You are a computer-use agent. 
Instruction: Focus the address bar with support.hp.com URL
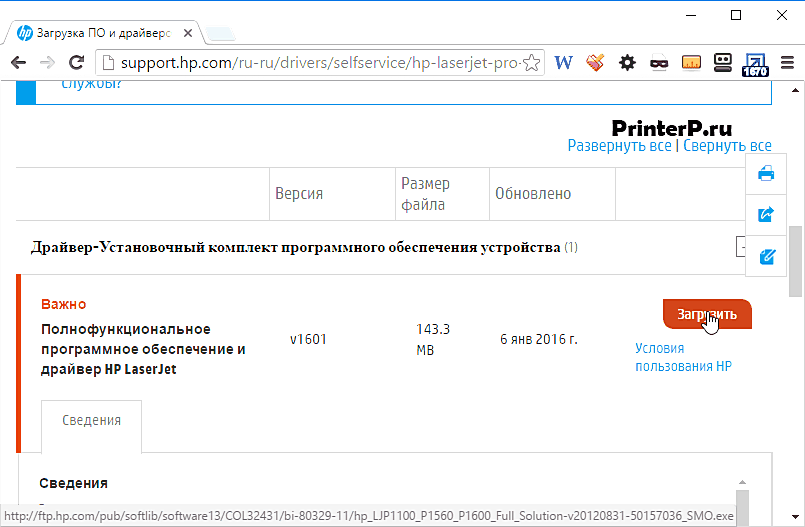[x=321, y=63]
